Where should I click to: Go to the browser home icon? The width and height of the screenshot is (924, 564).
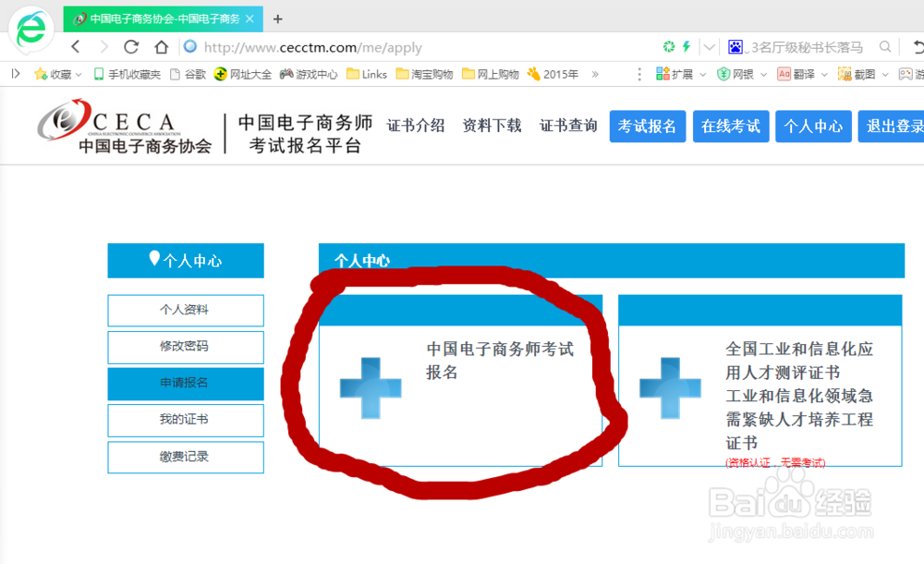coord(161,46)
